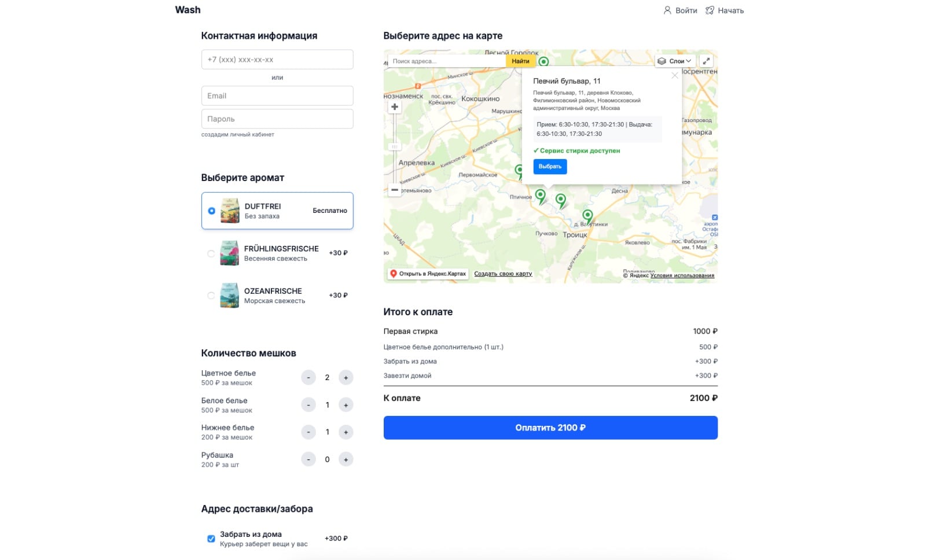The image size is (926, 560).
Task: Uncheck Забрать из дома checkbox
Action: [x=211, y=539]
